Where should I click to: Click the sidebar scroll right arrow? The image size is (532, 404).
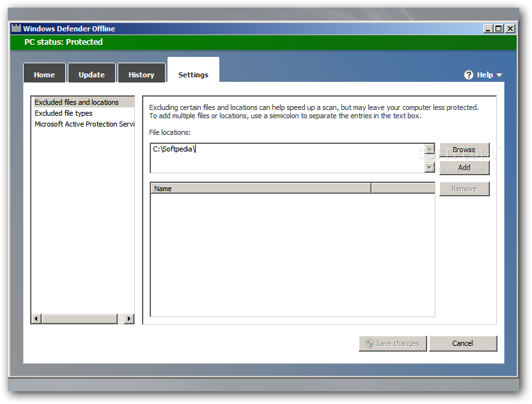[x=129, y=319]
